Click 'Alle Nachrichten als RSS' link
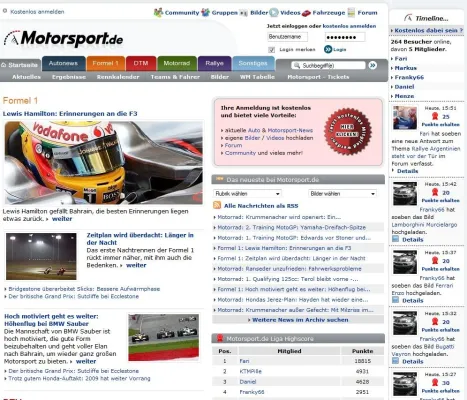This screenshot has width=467, height=400. click(x=261, y=206)
